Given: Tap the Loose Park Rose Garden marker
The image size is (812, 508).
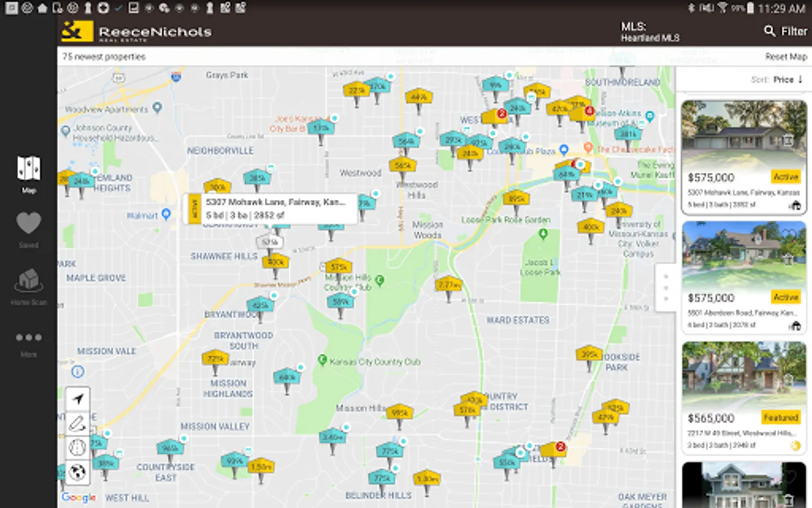Looking at the screenshot, I should [x=543, y=233].
